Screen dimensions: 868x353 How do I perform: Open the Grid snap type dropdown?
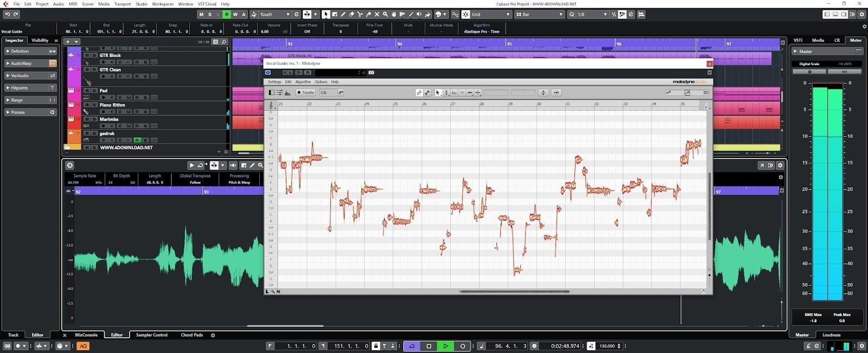491,14
